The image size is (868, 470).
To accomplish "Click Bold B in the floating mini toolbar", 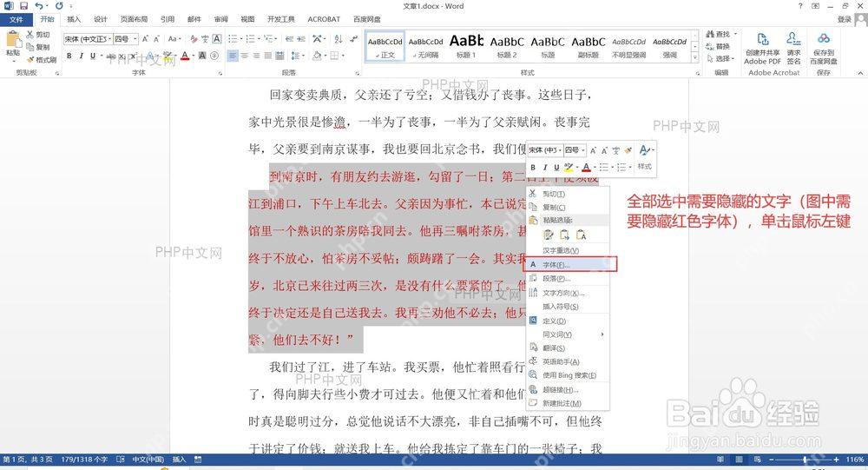I will (533, 168).
